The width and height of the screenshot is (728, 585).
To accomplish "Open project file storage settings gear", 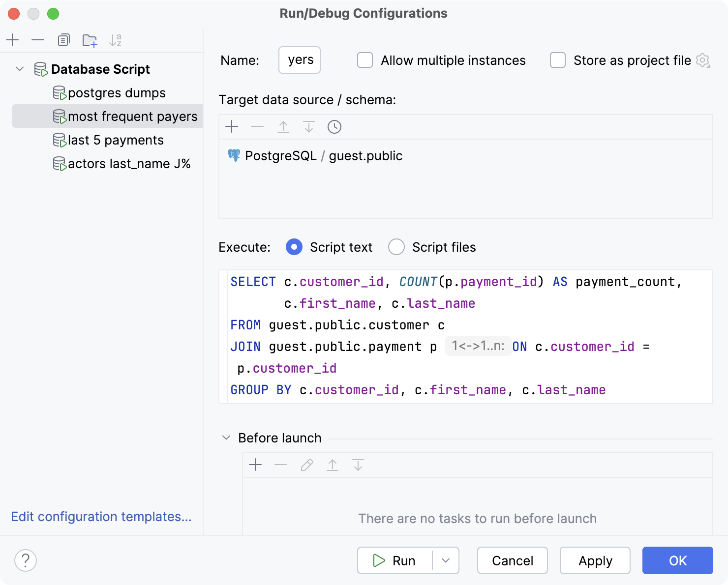I will [703, 60].
